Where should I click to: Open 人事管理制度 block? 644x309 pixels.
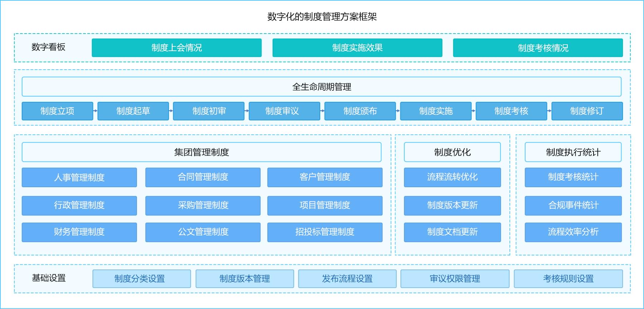point(79,178)
